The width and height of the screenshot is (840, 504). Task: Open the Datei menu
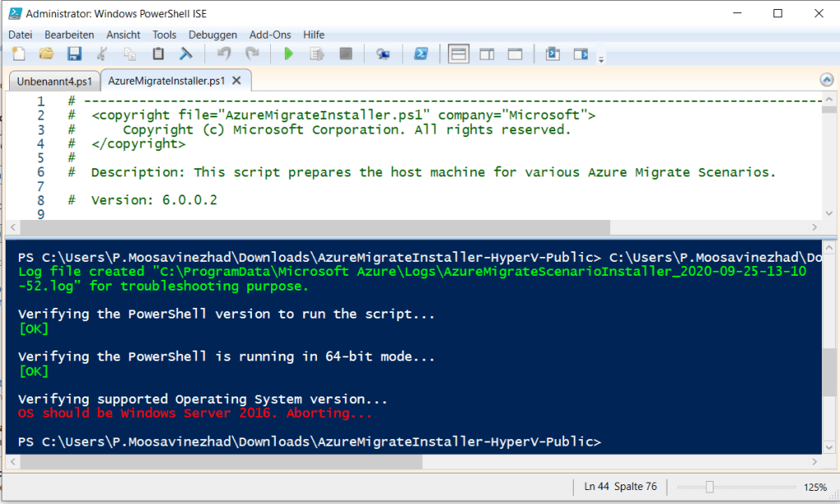point(20,34)
